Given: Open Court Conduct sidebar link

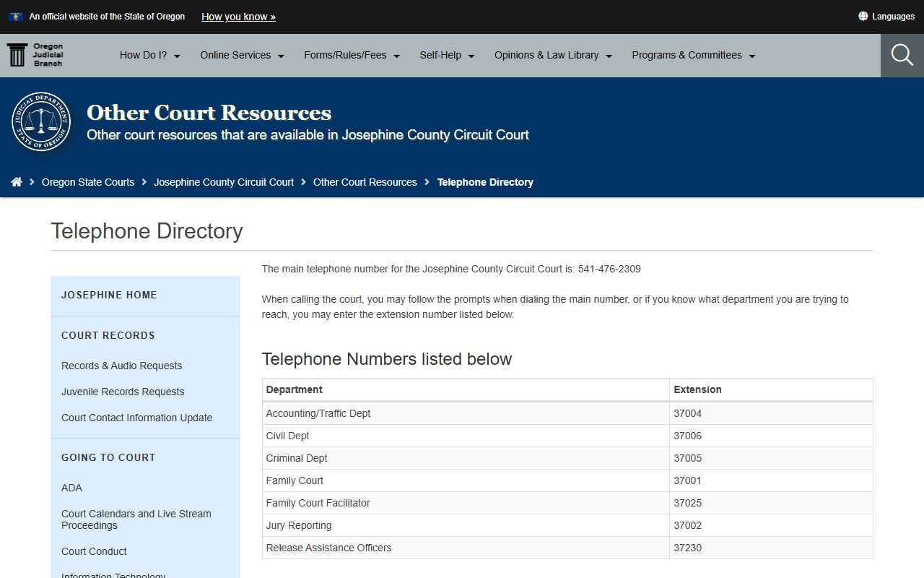Looking at the screenshot, I should [x=94, y=551].
